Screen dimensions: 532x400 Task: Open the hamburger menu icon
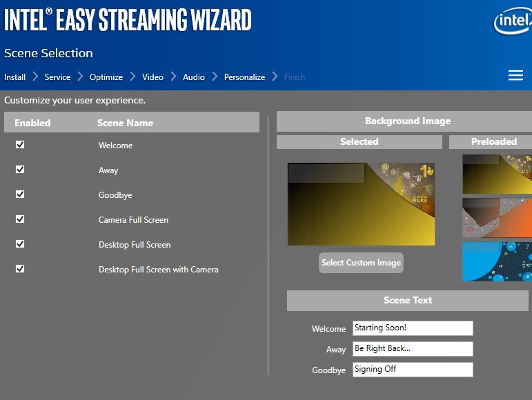(515, 75)
